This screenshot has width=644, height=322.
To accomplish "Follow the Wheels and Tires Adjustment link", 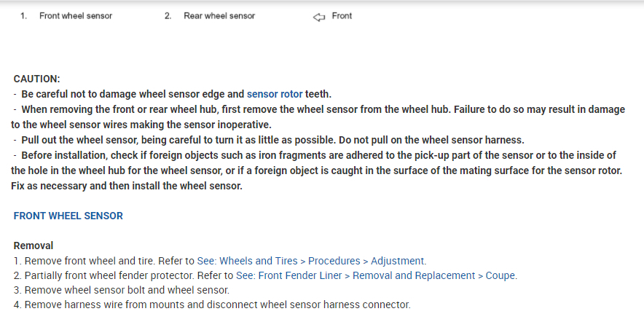I will 312,261.
